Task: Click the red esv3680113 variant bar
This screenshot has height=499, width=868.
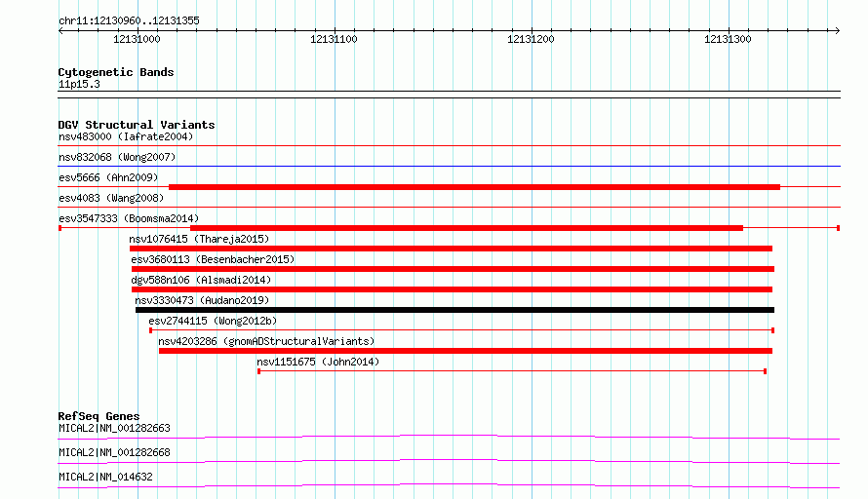Action: point(453,269)
